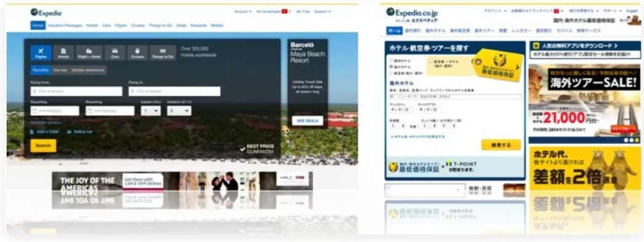
Task: Open the blue home tab on Japanese site
Action: (395, 31)
